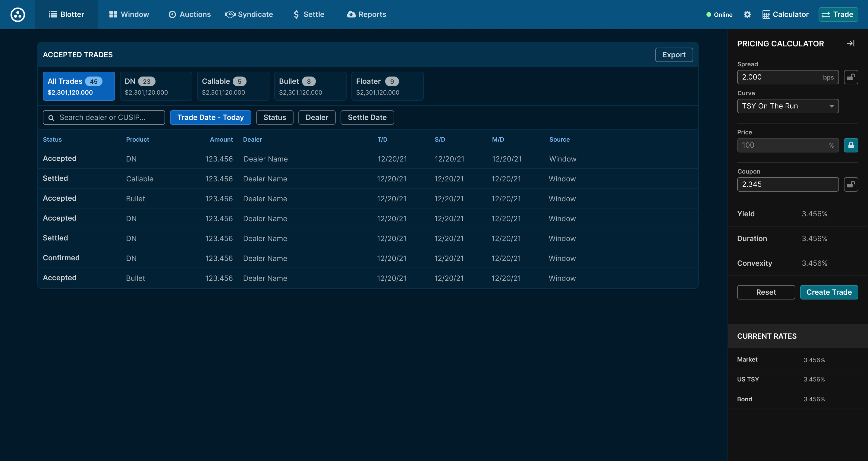Click the Duration value row
This screenshot has width=868, height=461.
pyautogui.click(x=797, y=239)
